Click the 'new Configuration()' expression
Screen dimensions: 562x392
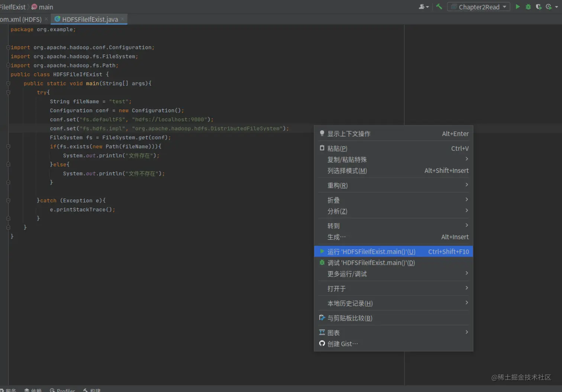(150, 110)
